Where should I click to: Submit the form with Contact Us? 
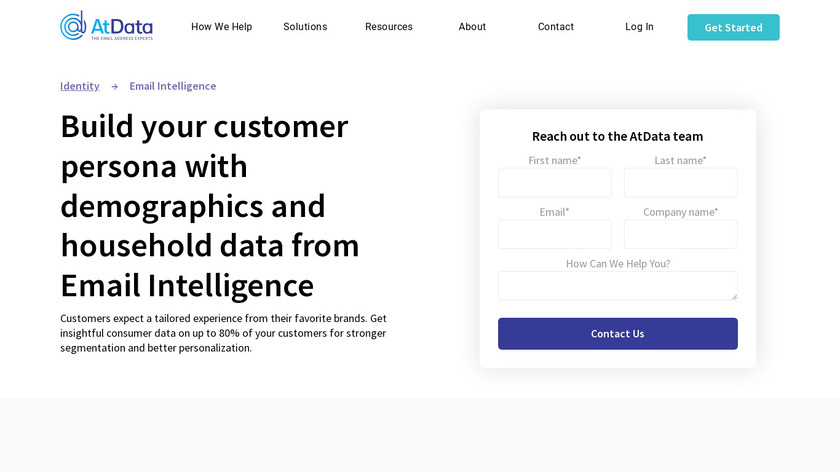click(x=617, y=334)
